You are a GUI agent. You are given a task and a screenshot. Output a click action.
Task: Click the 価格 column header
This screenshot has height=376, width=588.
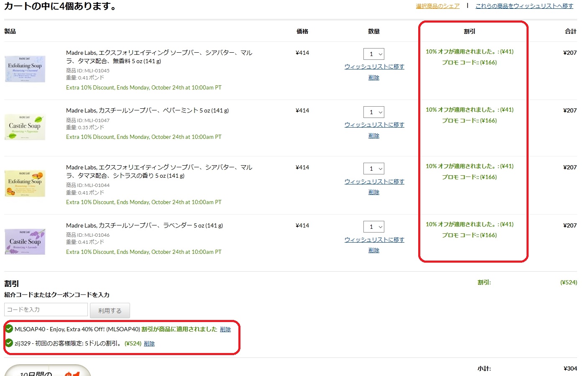[x=302, y=31]
